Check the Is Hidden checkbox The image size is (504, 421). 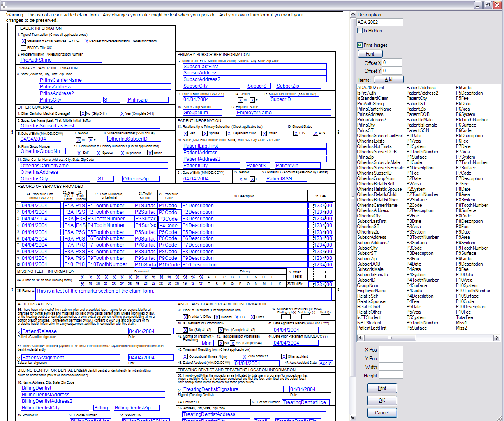click(360, 30)
